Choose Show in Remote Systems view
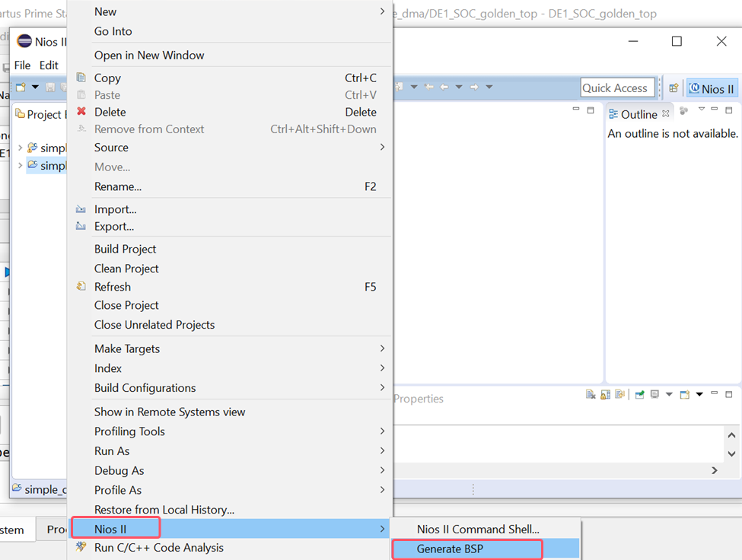Image resolution: width=742 pixels, height=560 pixels. pyautogui.click(x=170, y=412)
